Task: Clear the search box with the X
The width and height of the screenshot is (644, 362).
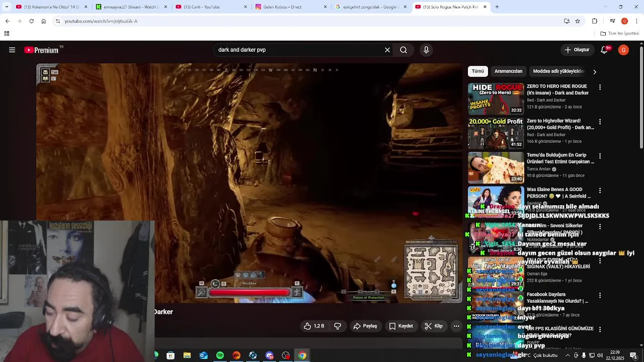Action: pyautogui.click(x=387, y=50)
